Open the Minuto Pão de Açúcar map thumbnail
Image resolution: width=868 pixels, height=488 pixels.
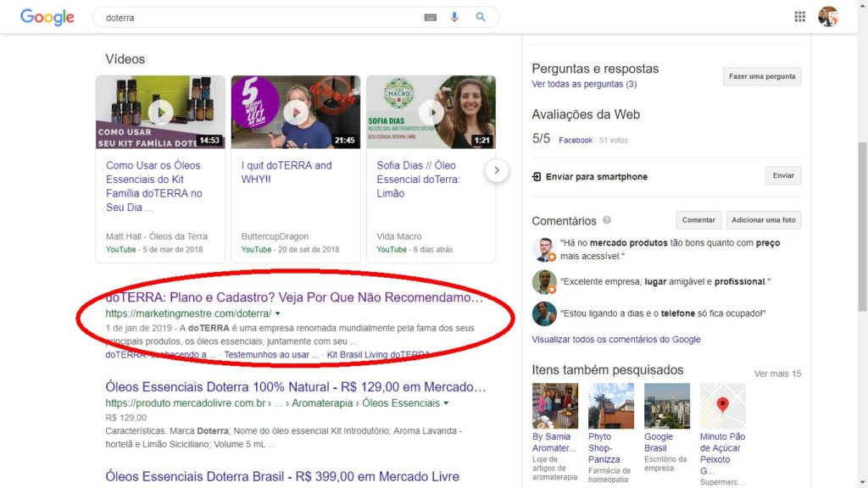(723, 406)
